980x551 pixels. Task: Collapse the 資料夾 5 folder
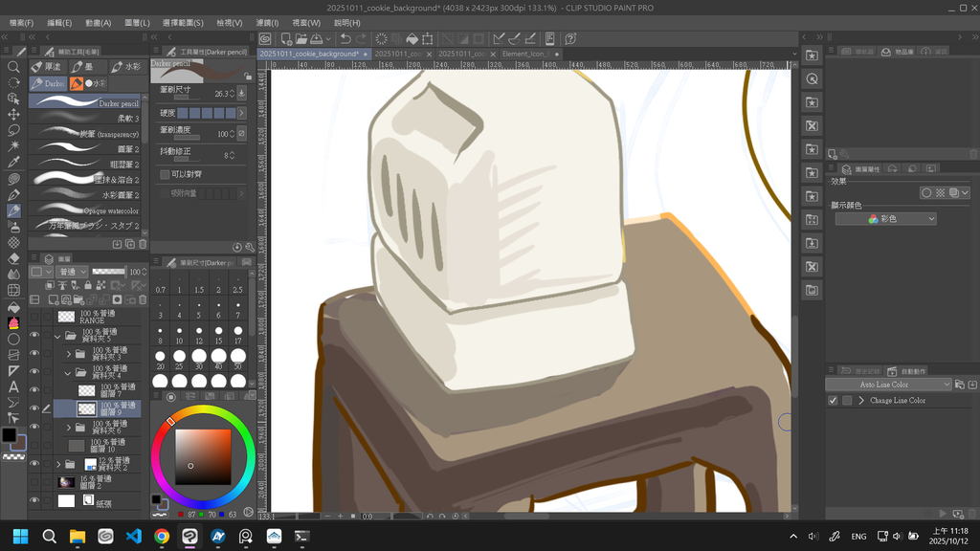pos(57,336)
